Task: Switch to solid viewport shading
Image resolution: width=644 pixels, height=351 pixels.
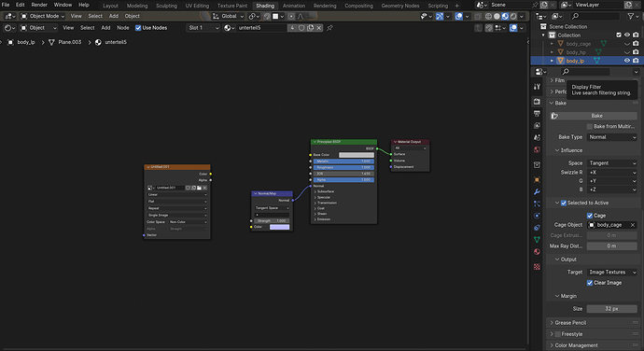Action: (497, 17)
